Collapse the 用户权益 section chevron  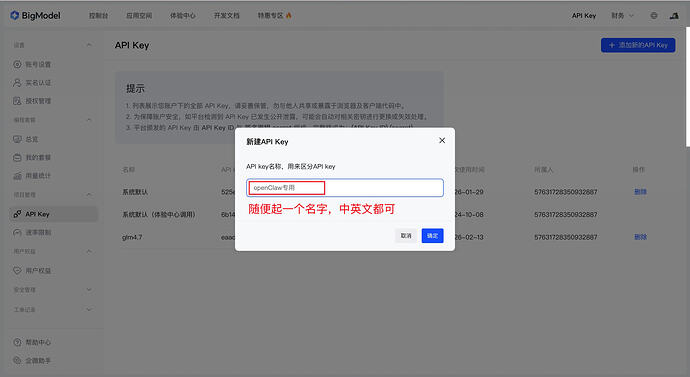point(89,252)
